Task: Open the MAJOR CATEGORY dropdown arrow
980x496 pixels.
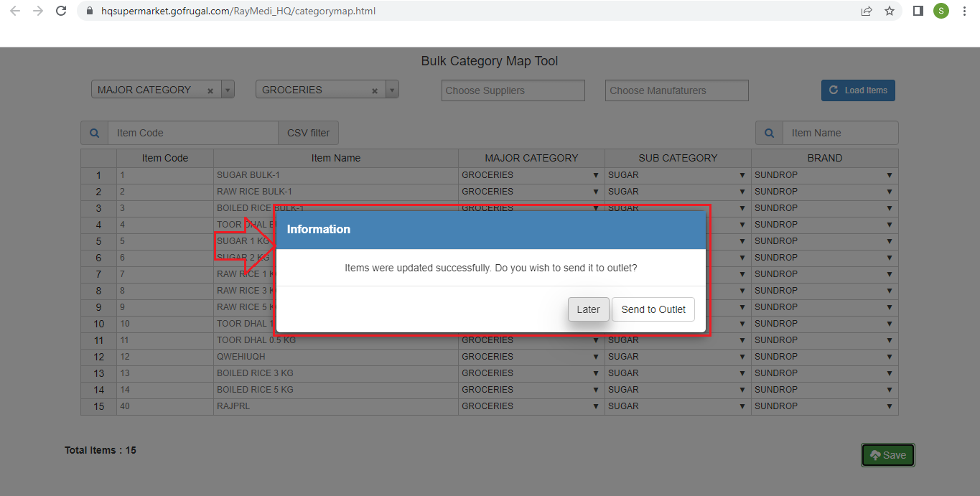Action: [x=228, y=90]
